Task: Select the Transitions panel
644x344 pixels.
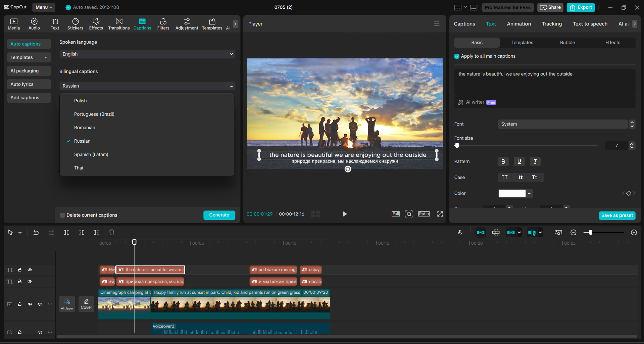Action: pyautogui.click(x=119, y=23)
